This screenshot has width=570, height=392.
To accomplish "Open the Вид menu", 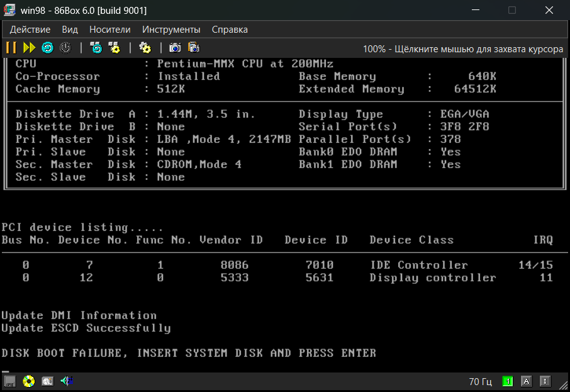I will (x=70, y=30).
